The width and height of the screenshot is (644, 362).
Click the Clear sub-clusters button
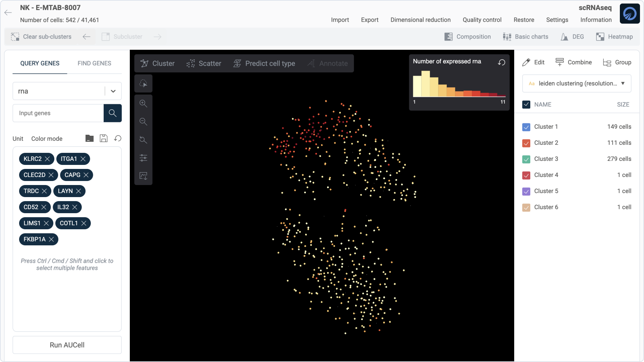41,37
